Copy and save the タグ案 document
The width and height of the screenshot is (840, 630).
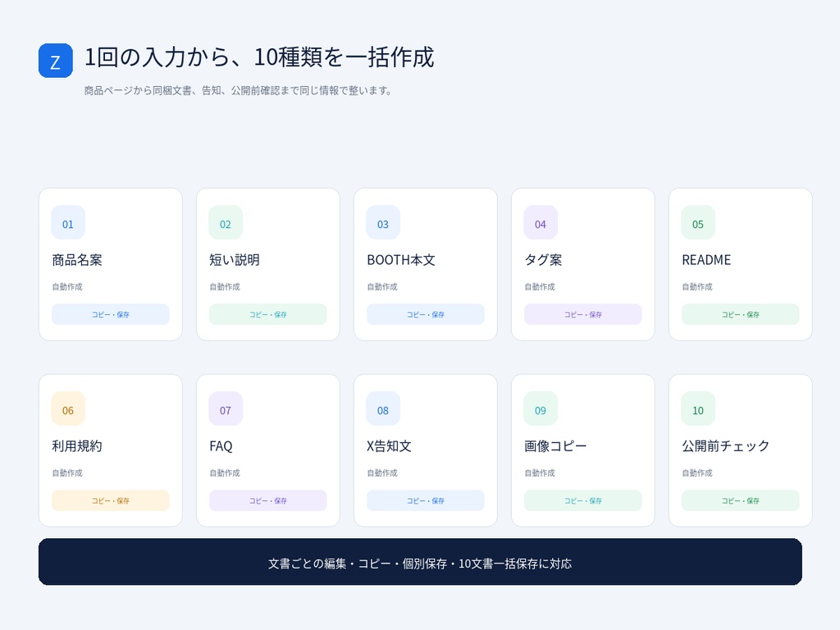tap(583, 314)
